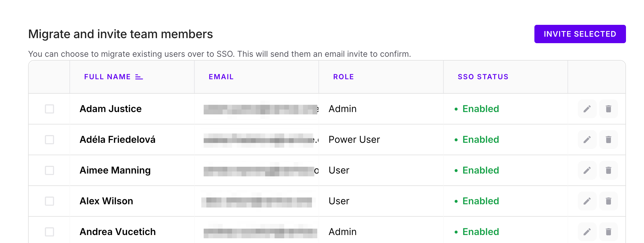The image size is (644, 243).
Task: Click the Email column header
Action: [x=221, y=77]
